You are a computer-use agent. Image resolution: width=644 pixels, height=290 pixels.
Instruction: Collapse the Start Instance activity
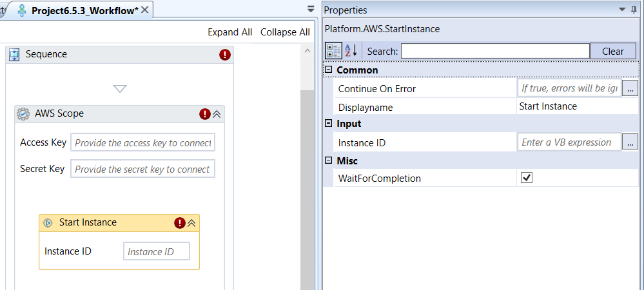click(192, 223)
